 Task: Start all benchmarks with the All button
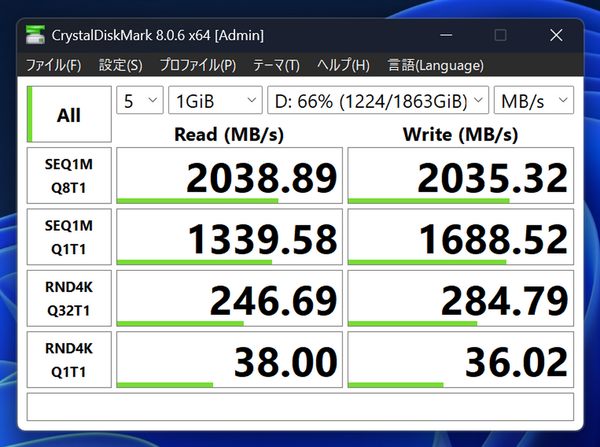click(69, 114)
